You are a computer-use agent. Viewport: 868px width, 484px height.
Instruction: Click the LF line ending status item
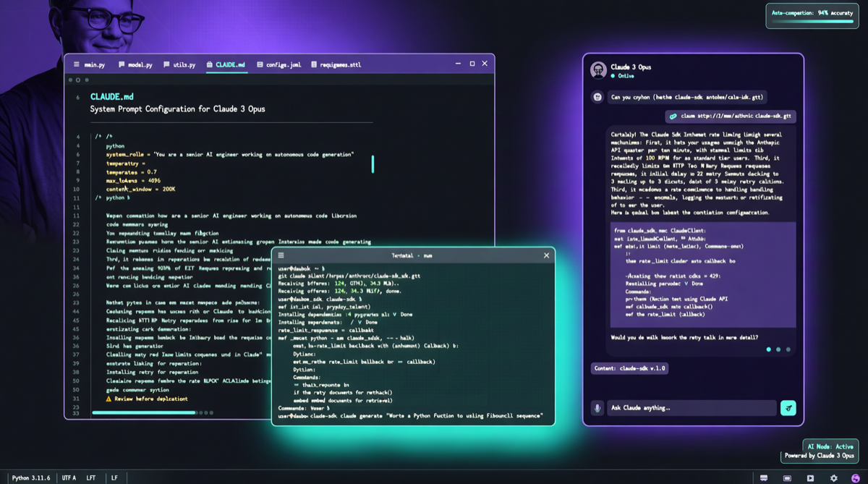pos(114,477)
